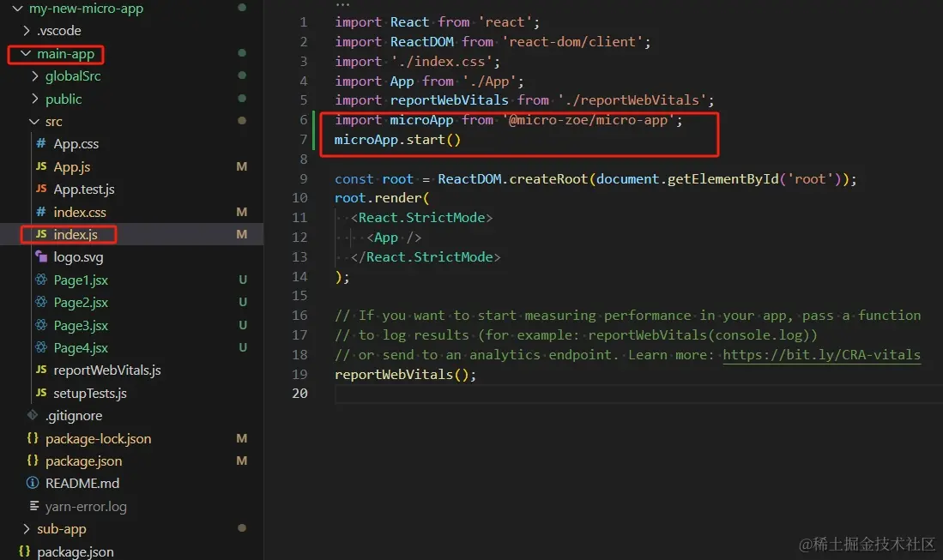Open the App.css file
This screenshot has height=560, width=943.
[76, 144]
